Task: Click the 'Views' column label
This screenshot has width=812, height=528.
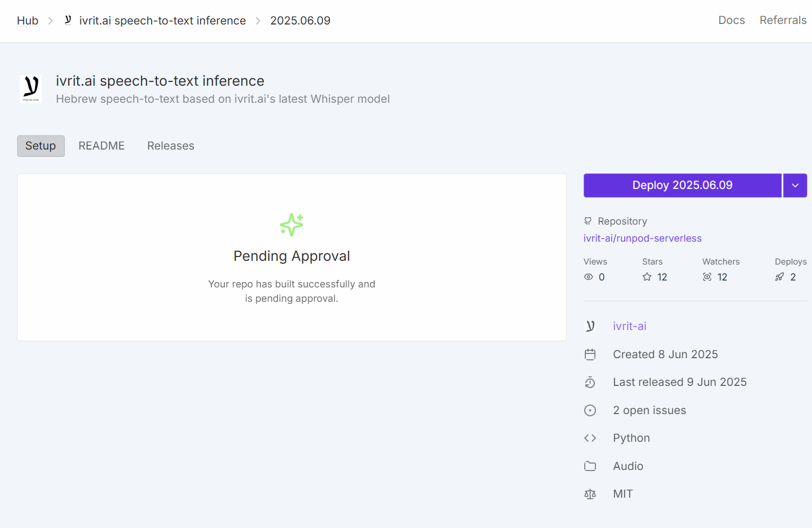Action: [x=595, y=262]
